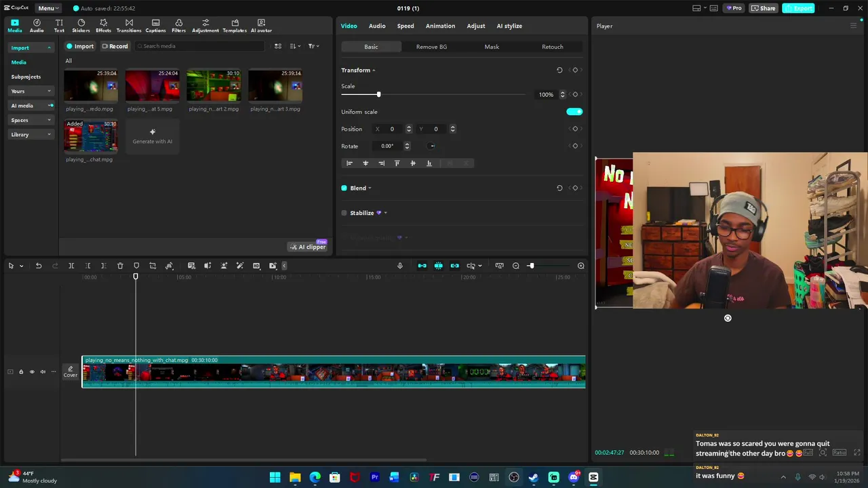Click Generate with AI tile
Screen dimensions: 868x488
[153, 136]
